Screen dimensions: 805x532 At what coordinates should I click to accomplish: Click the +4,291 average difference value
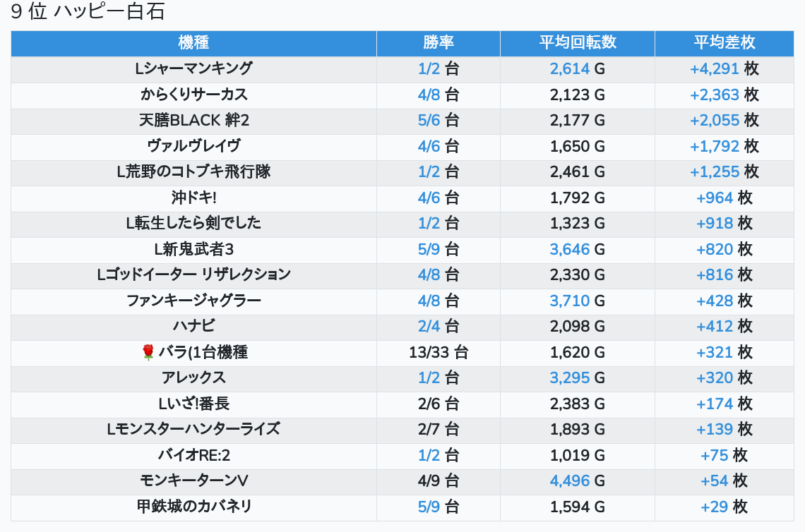(714, 69)
